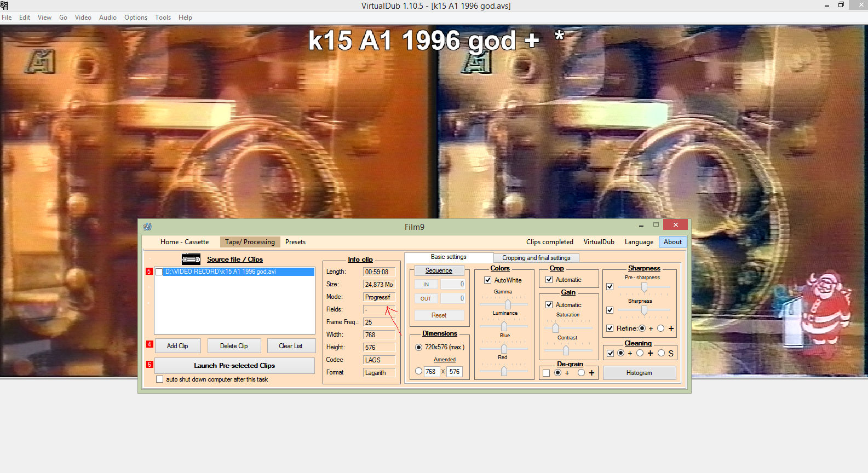Viewport: 868px width, 473px height.
Task: Tick the checkbox for k15 A1 1996 god.avi clip
Action: coord(159,272)
